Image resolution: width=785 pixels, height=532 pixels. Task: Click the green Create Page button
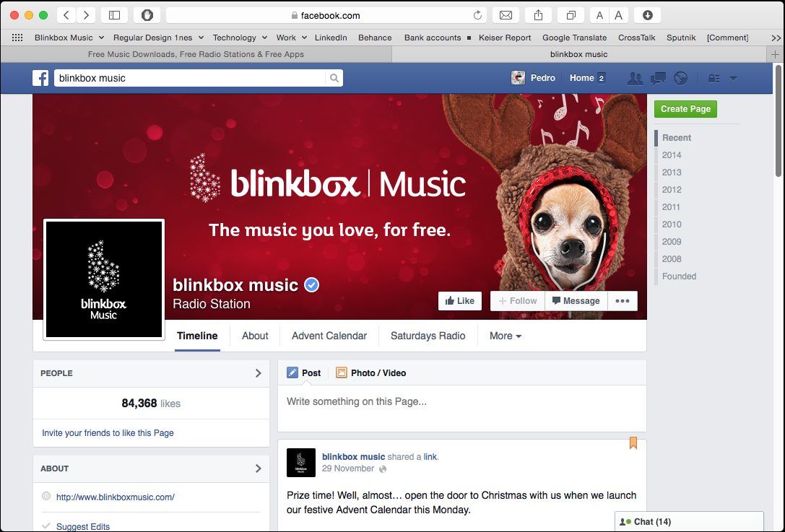tap(685, 109)
